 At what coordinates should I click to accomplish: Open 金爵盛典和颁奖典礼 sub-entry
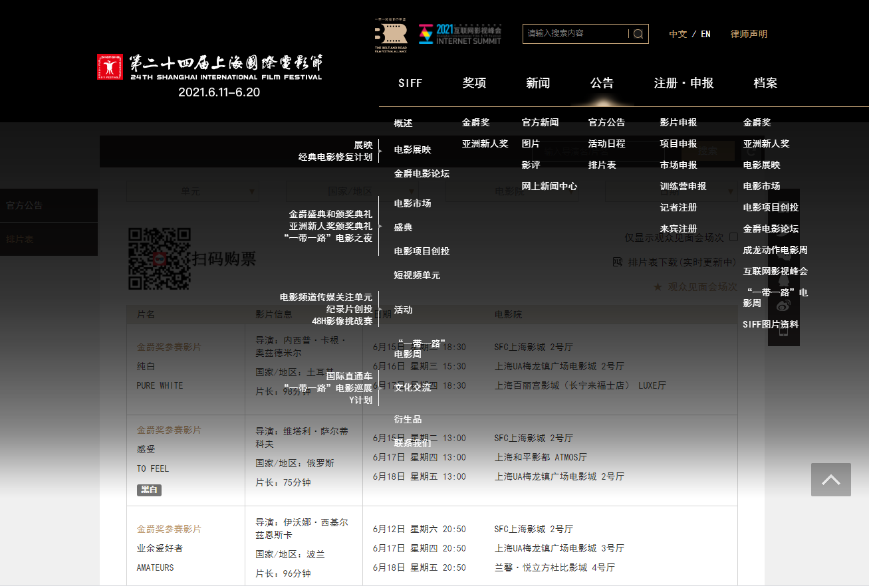330,214
